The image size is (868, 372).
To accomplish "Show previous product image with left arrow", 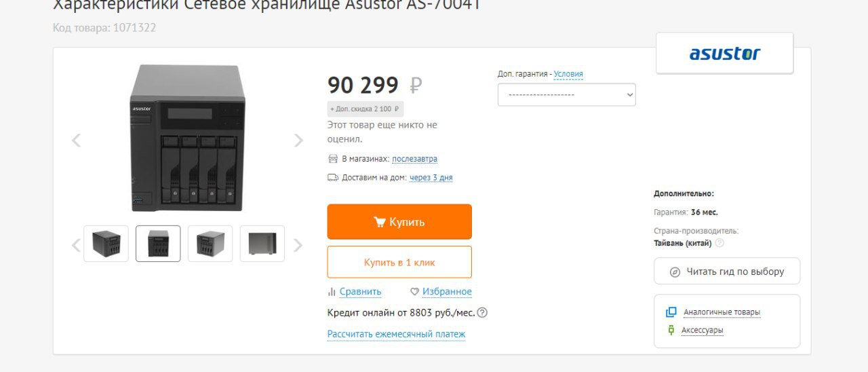I will point(76,141).
